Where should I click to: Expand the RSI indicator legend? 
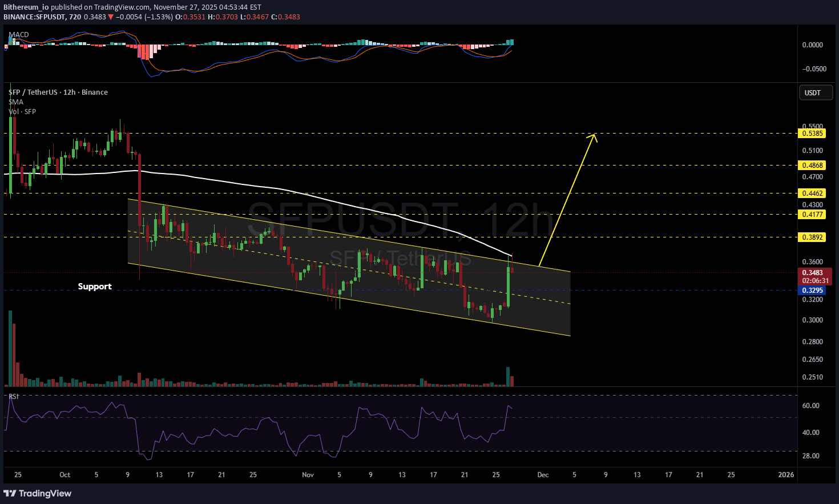13,396
